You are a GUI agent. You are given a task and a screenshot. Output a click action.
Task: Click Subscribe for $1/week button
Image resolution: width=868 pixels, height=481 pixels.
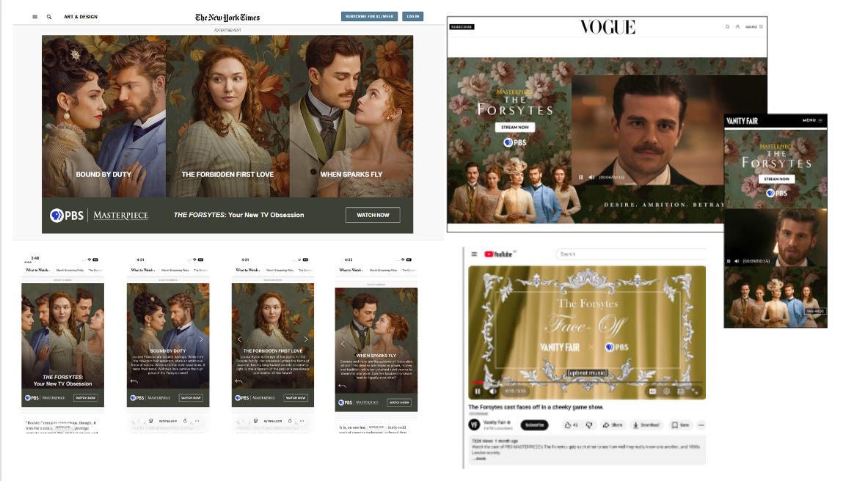(x=369, y=17)
